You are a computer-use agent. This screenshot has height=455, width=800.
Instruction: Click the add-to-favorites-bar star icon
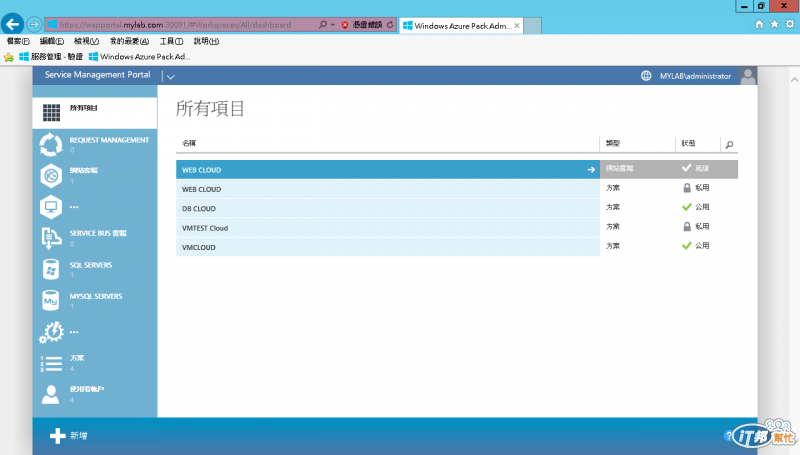(9, 57)
